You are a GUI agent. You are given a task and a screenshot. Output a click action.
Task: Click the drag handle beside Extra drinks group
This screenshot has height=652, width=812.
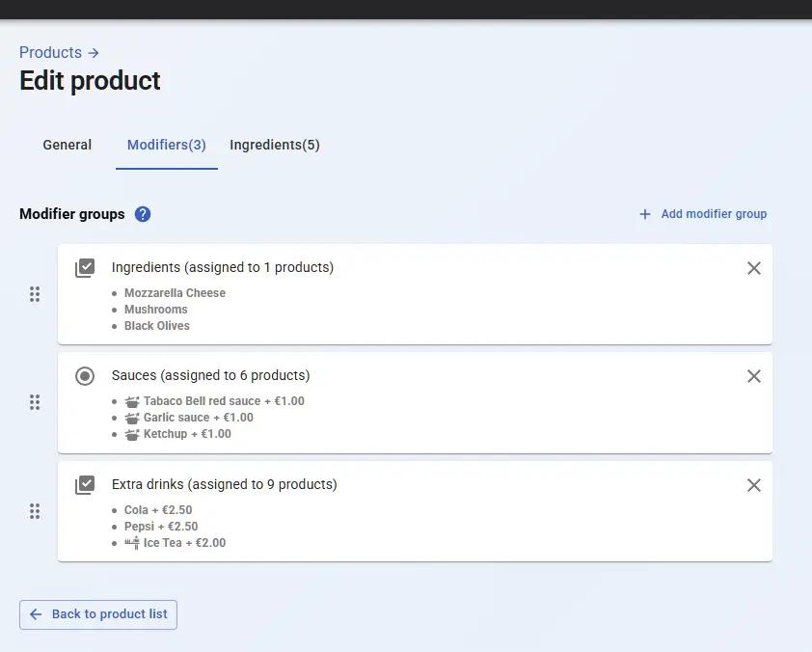[35, 511]
